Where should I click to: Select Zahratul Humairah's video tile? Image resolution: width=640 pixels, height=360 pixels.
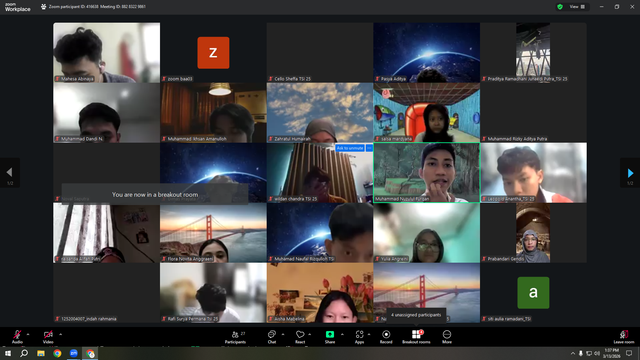pos(320,113)
